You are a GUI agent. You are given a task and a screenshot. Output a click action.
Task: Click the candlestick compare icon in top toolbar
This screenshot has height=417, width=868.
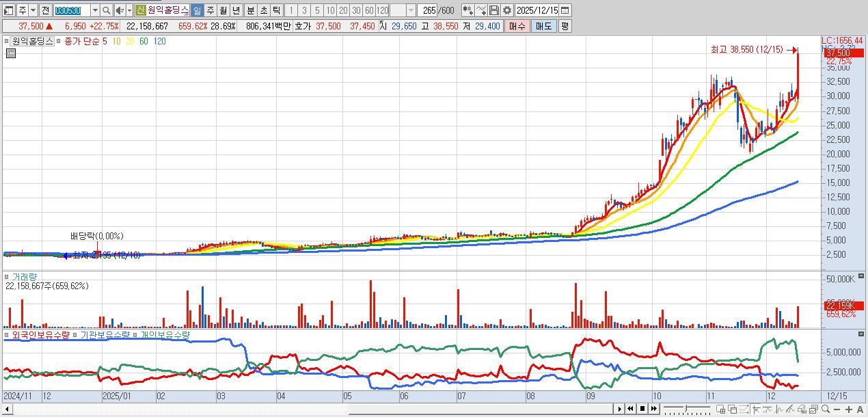[x=468, y=10]
